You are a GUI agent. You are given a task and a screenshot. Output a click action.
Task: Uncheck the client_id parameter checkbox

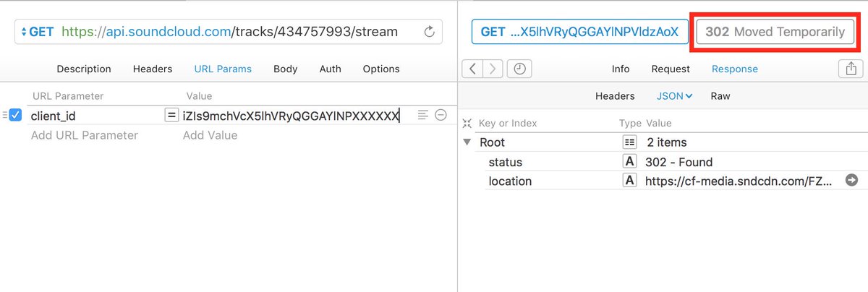tap(15, 115)
